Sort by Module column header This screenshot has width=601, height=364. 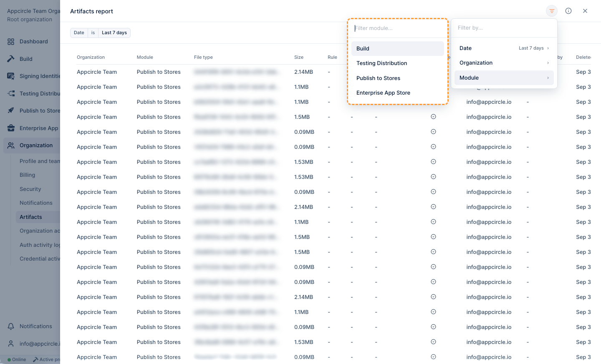coord(145,58)
